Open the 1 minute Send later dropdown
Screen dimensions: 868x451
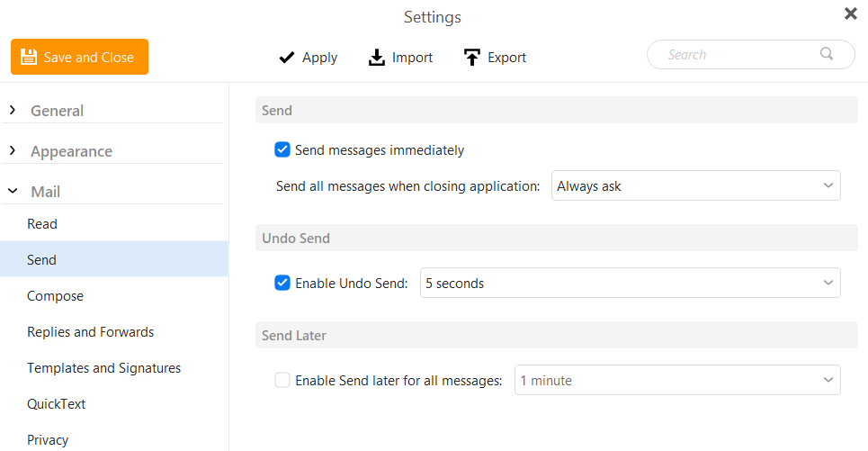pyautogui.click(x=677, y=380)
